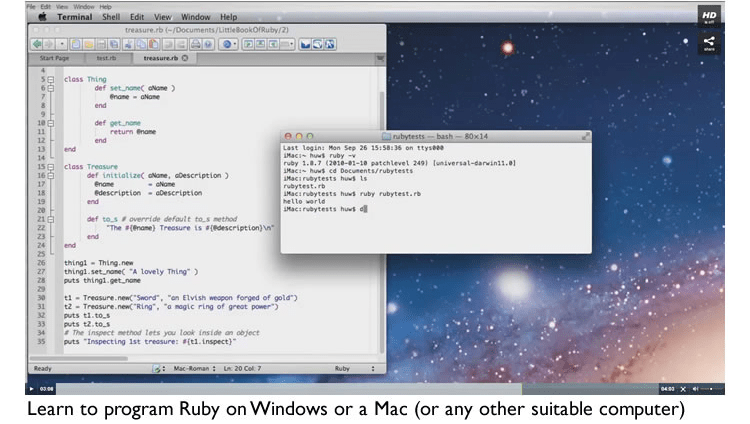The image size is (750, 424).
Task: Click the Terminal window fullscreen arrows icon
Action: point(585,136)
